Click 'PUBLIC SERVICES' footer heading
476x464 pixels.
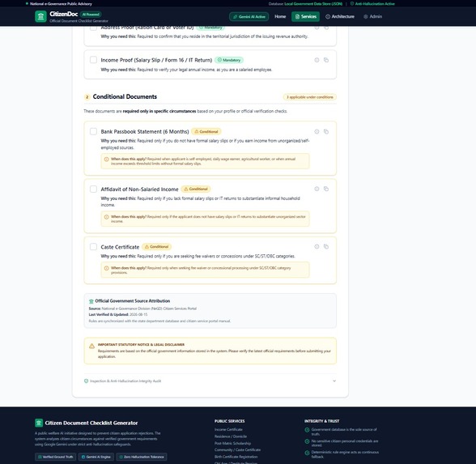pyautogui.click(x=230, y=421)
